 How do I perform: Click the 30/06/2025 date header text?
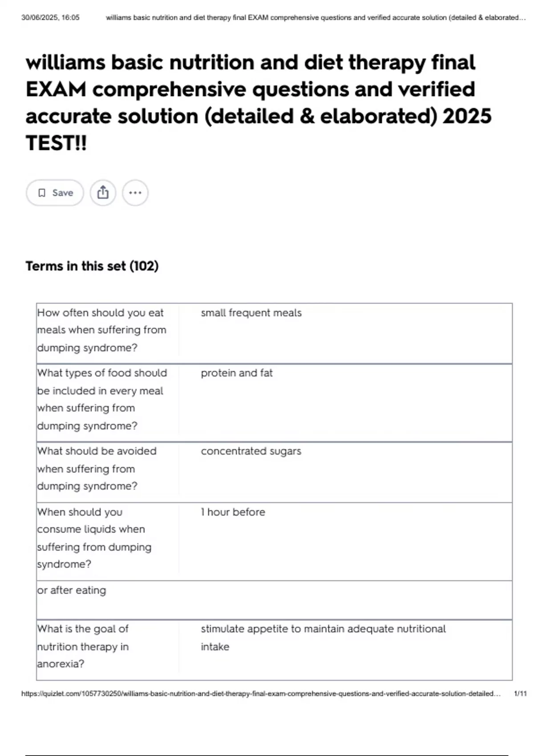coord(50,18)
